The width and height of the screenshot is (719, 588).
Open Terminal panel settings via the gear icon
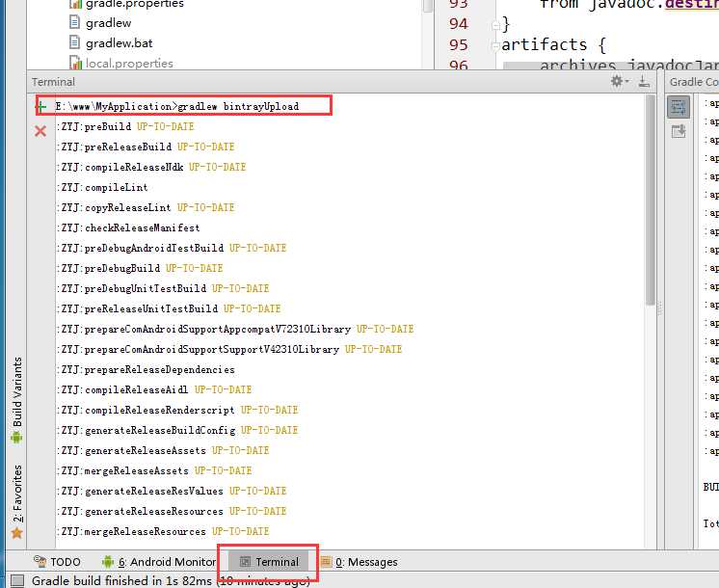coord(619,82)
